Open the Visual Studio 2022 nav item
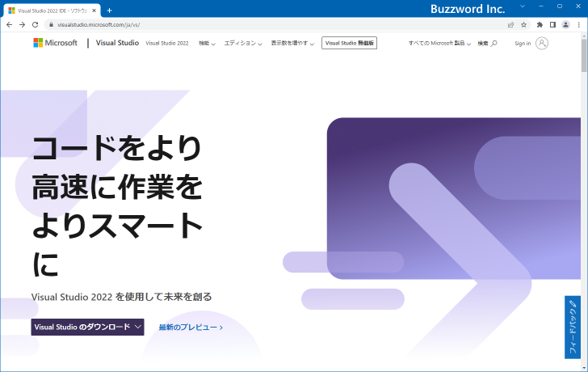This screenshot has width=588, height=372. [x=167, y=43]
